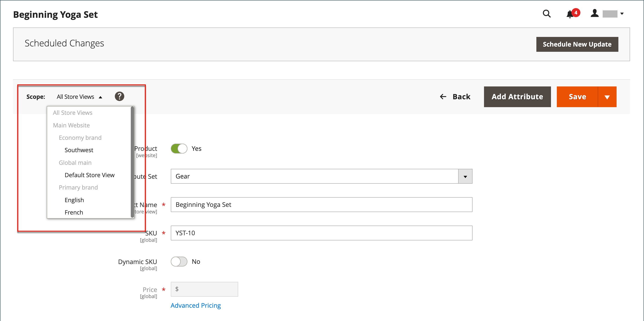Click into the SKU field
644x321 pixels.
pyautogui.click(x=321, y=233)
